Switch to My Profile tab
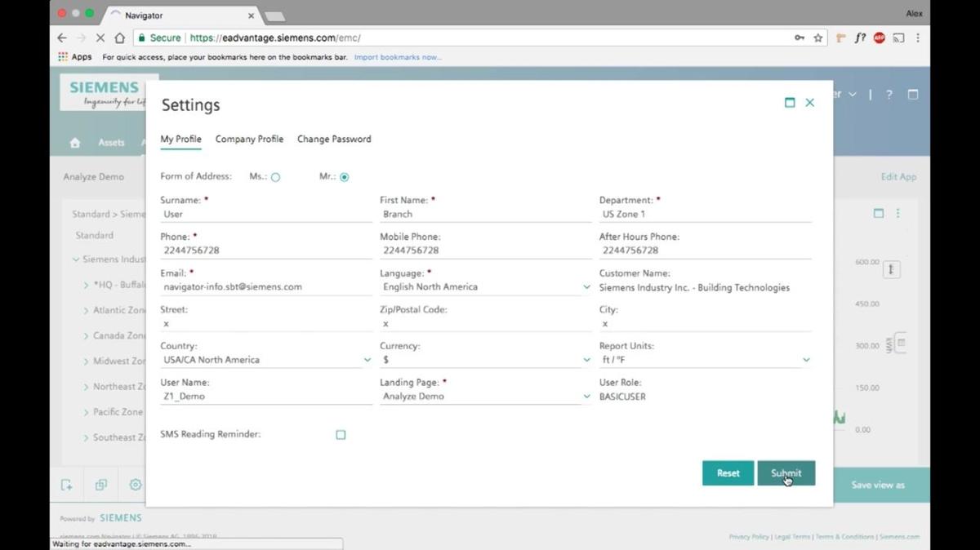This screenshot has height=550, width=980. point(180,139)
